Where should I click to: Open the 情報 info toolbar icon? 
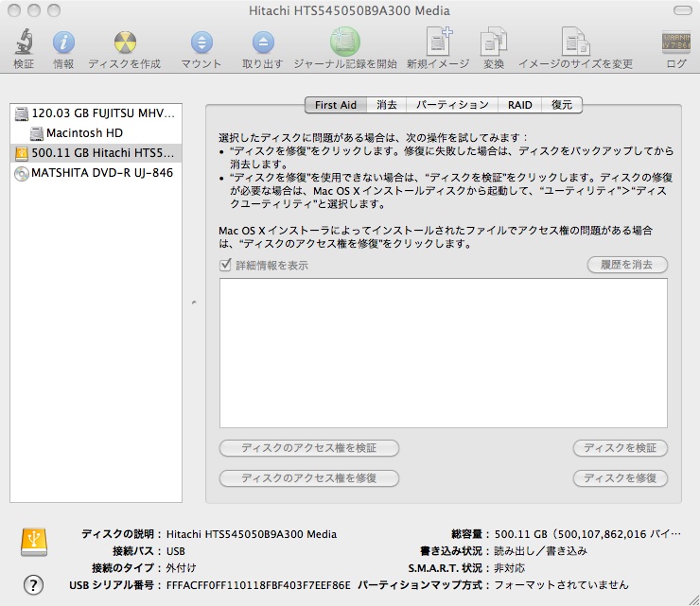63,43
